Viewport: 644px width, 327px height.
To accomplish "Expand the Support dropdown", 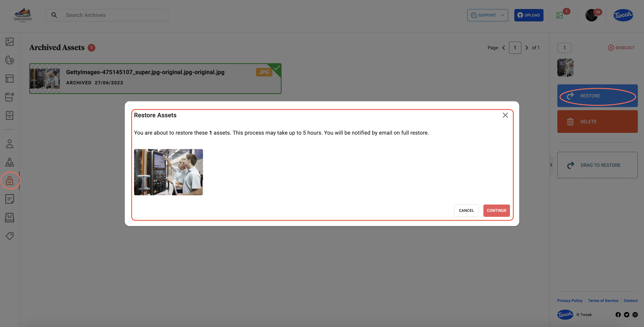I will tap(487, 15).
